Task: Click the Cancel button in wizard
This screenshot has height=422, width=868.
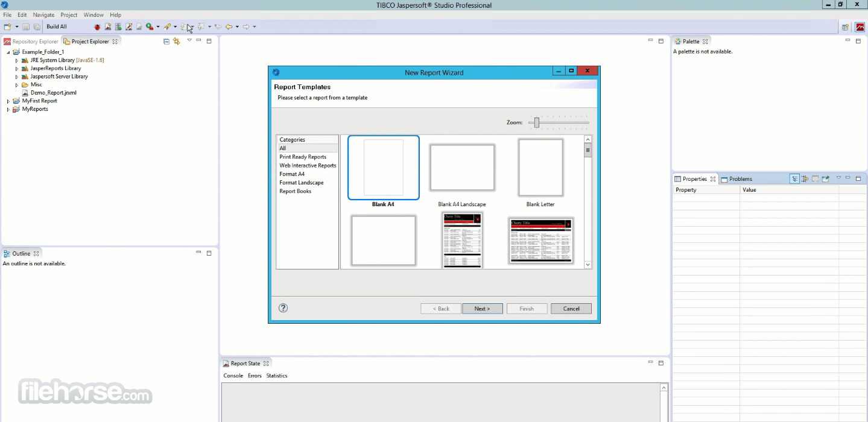Action: coord(571,309)
